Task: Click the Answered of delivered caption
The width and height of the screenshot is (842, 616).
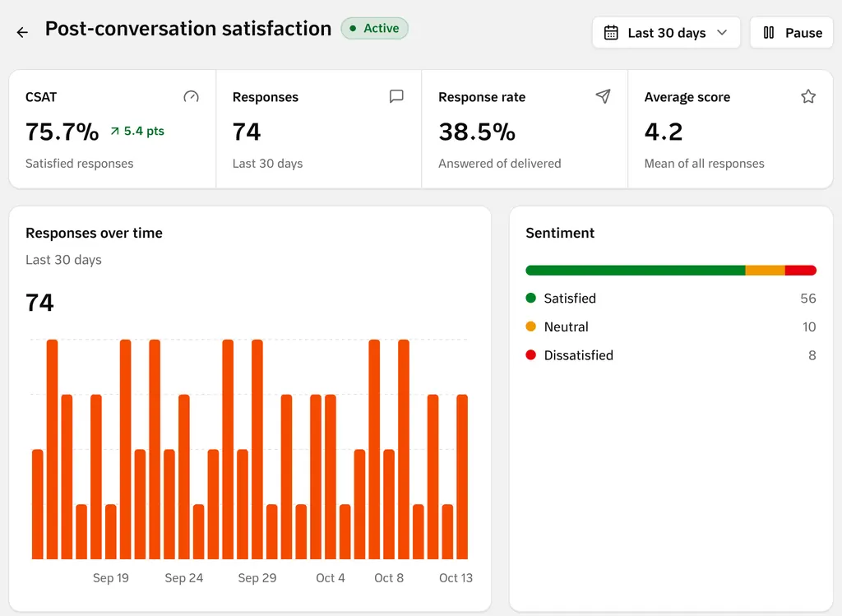Action: click(499, 164)
